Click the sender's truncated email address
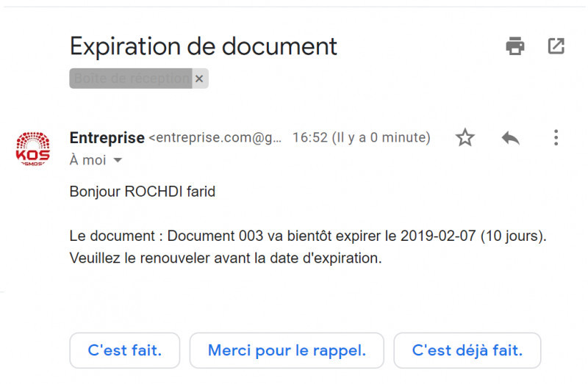Image resolution: width=588 pixels, height=384 pixels. click(215, 138)
